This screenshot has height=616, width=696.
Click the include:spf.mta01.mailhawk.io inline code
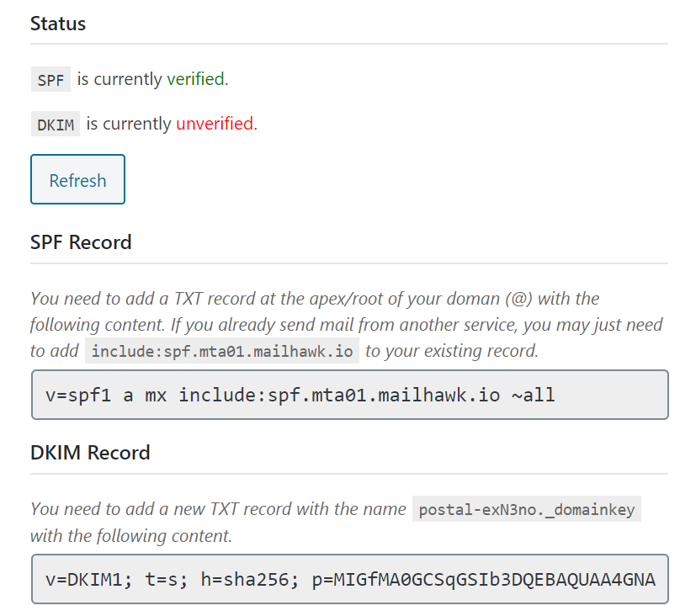[222, 351]
